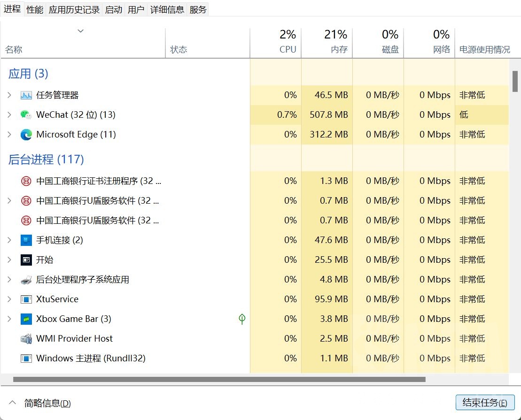
Task: Click the Xbox Game Bar icon
Action: 26,319
